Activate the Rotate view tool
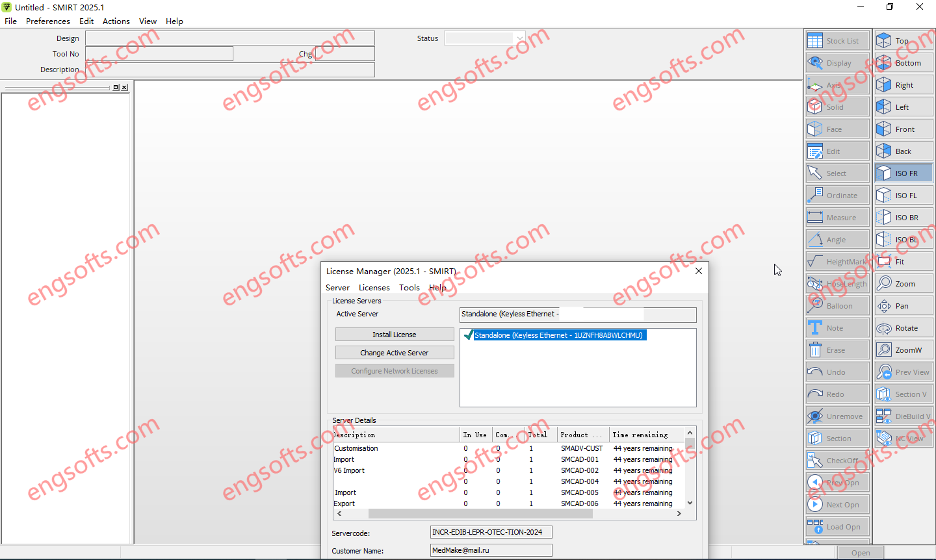 click(x=903, y=328)
